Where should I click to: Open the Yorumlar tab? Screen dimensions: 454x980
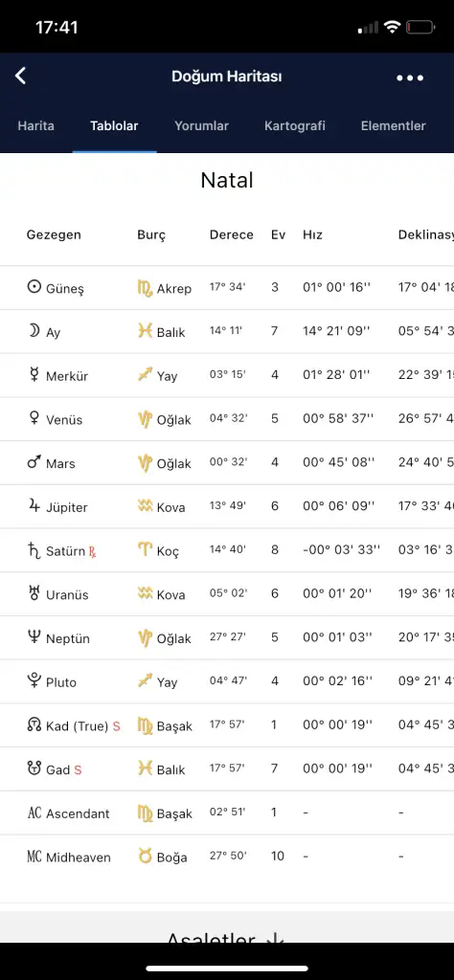coord(201,125)
